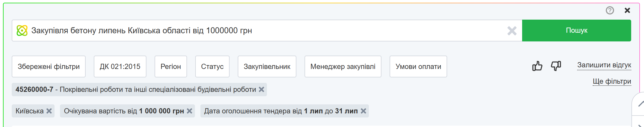This screenshot has width=644, height=127.
Task: Remove the expected value filter tag
Action: [189, 111]
